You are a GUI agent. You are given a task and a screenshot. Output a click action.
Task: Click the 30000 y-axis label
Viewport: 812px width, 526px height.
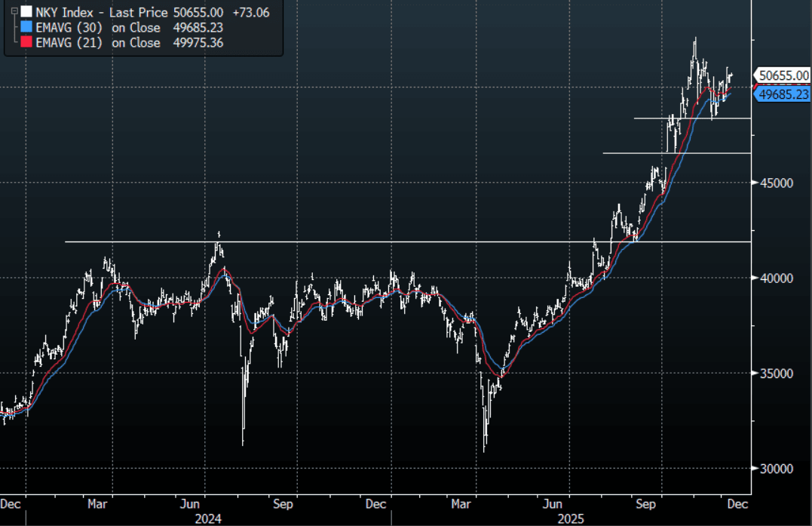point(777,469)
